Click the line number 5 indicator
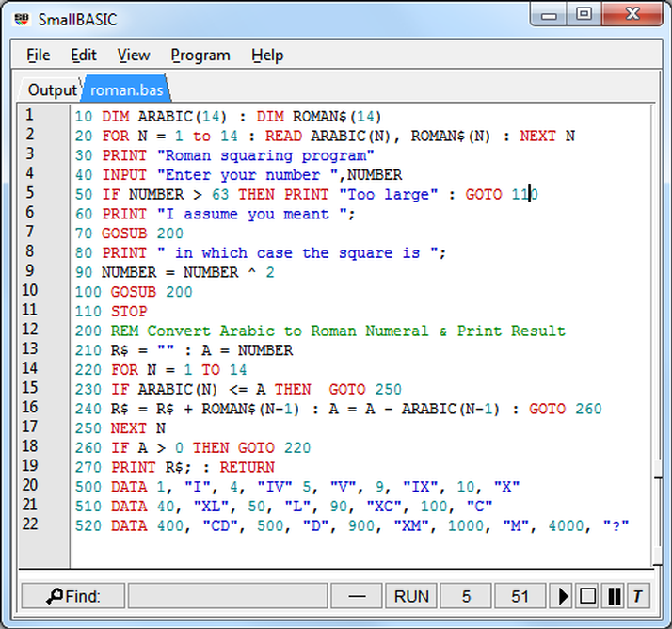Screen dimensions: 672x629 click(466, 596)
